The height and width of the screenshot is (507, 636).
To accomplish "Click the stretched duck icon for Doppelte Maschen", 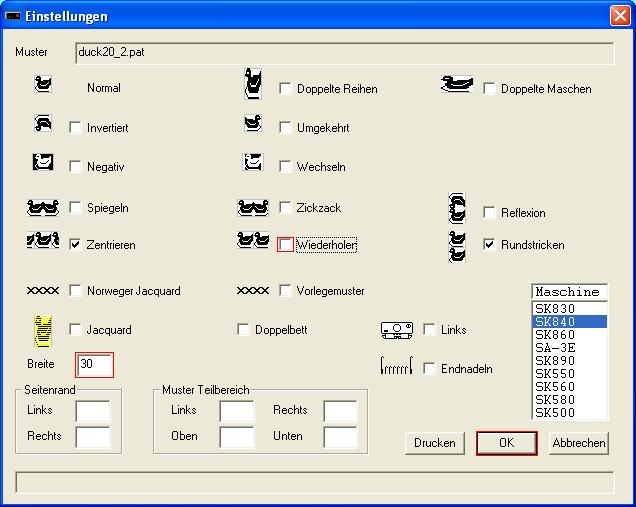I will (x=457, y=84).
